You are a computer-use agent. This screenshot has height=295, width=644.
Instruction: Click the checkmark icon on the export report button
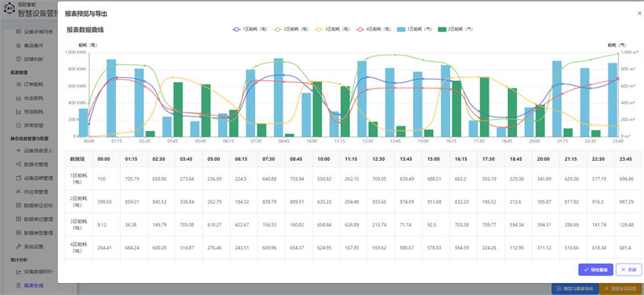586,269
